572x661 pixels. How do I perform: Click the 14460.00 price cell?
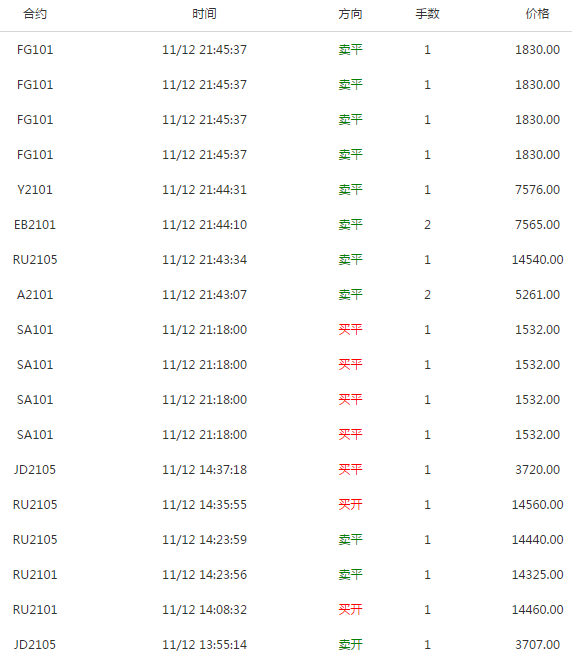pos(537,610)
